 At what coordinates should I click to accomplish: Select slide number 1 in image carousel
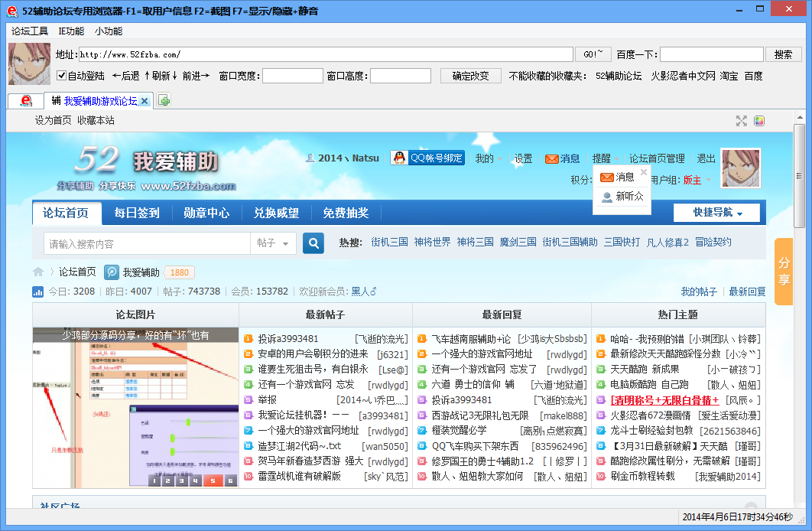pos(154,481)
